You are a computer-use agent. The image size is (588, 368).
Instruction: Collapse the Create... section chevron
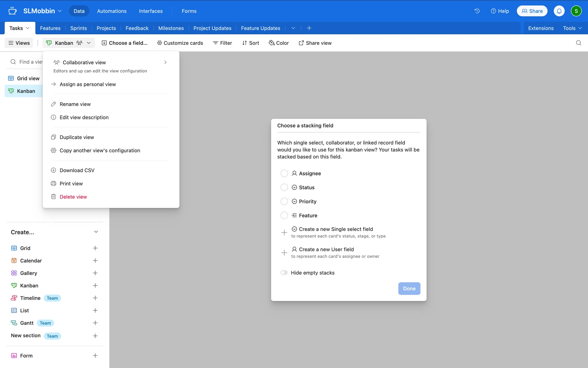pyautogui.click(x=96, y=232)
